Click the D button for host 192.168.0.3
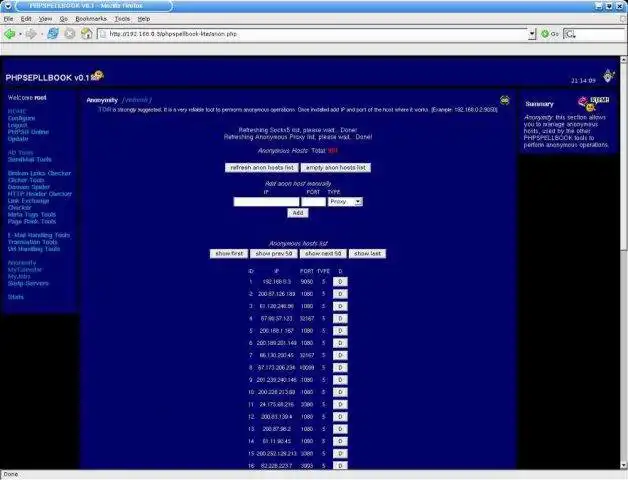Screen dimensions: 628x480 pyautogui.click(x=340, y=282)
